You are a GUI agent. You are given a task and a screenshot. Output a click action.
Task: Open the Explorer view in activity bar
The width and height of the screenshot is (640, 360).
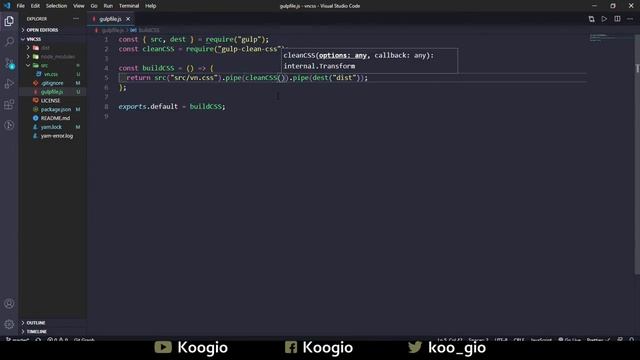(x=9, y=21)
